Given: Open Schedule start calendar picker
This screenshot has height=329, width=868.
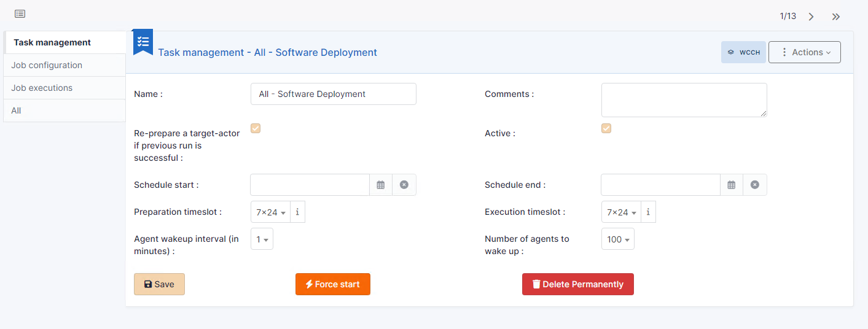Looking at the screenshot, I should (381, 185).
